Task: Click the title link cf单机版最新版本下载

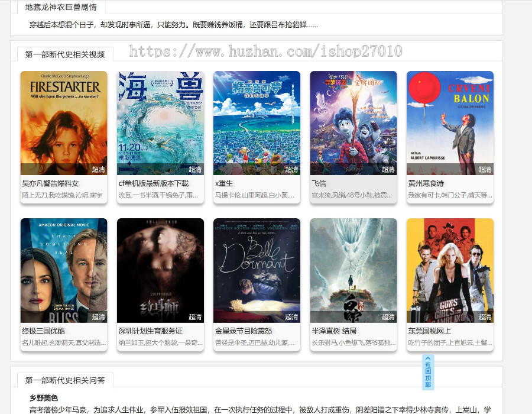Action: (153, 183)
